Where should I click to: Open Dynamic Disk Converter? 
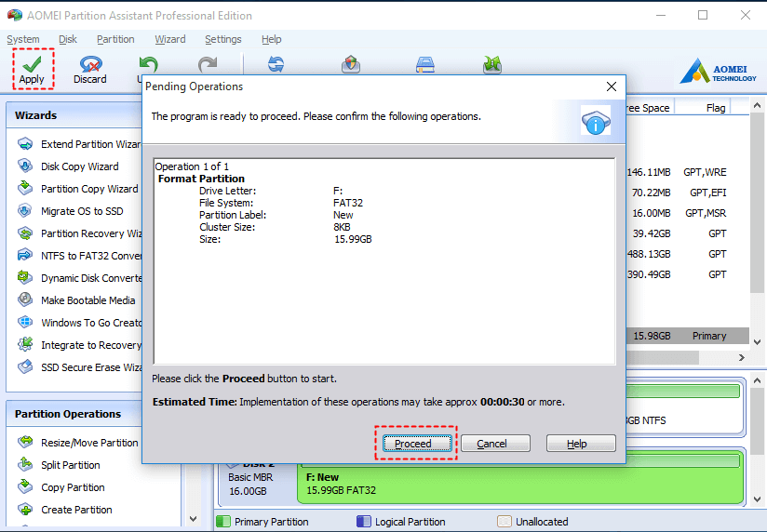(x=79, y=278)
